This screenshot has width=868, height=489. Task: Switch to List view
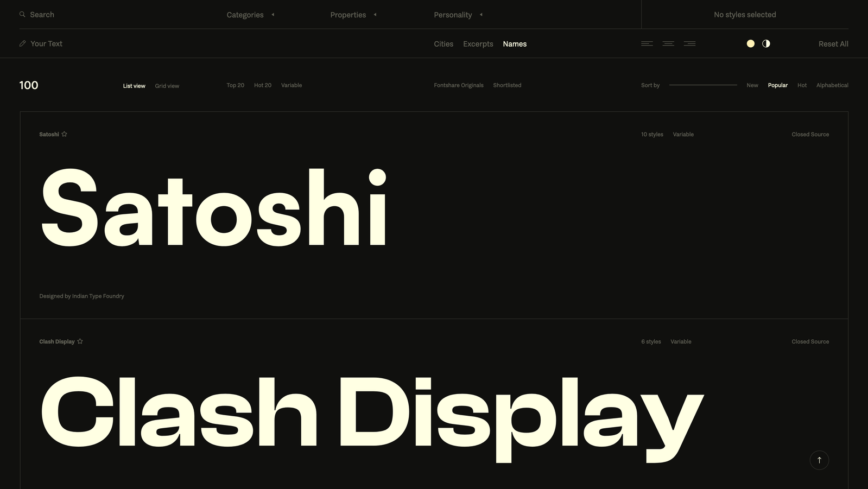pyautogui.click(x=134, y=86)
